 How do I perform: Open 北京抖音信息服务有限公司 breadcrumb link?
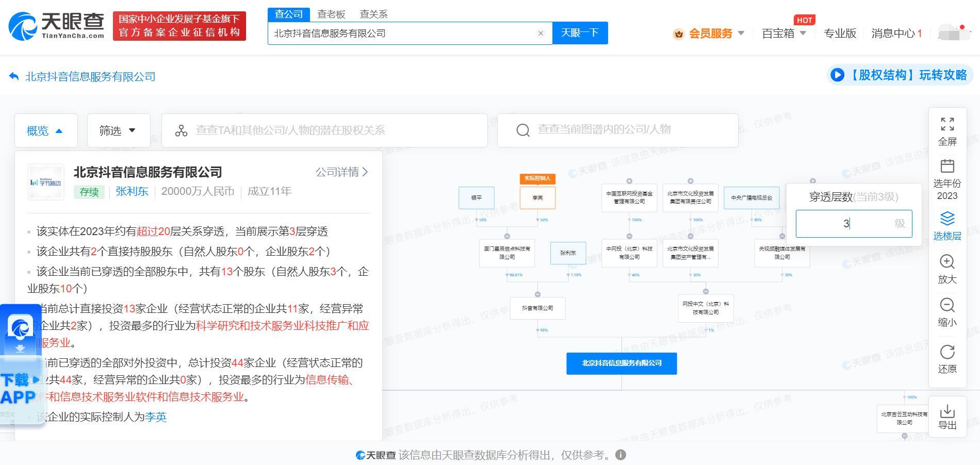(90, 77)
